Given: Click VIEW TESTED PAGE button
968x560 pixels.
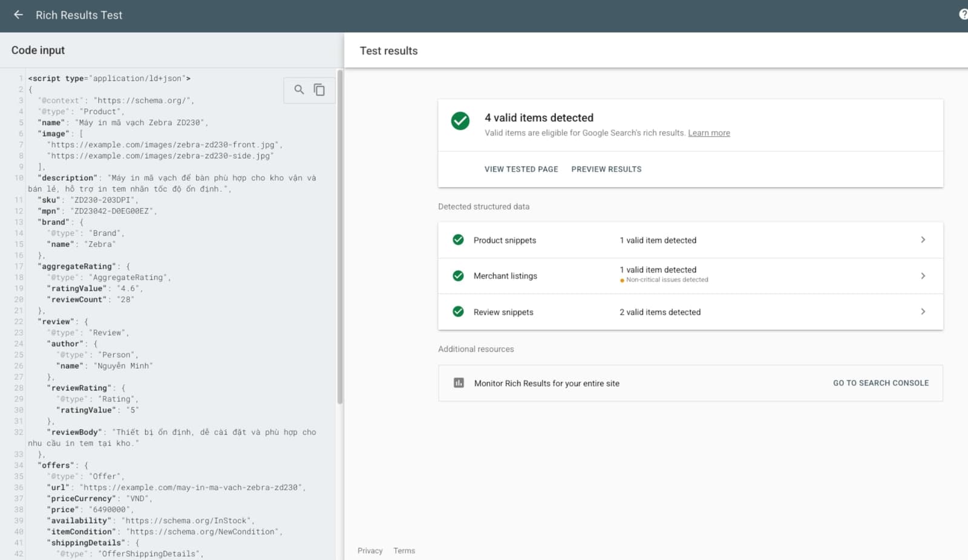Looking at the screenshot, I should 521,169.
